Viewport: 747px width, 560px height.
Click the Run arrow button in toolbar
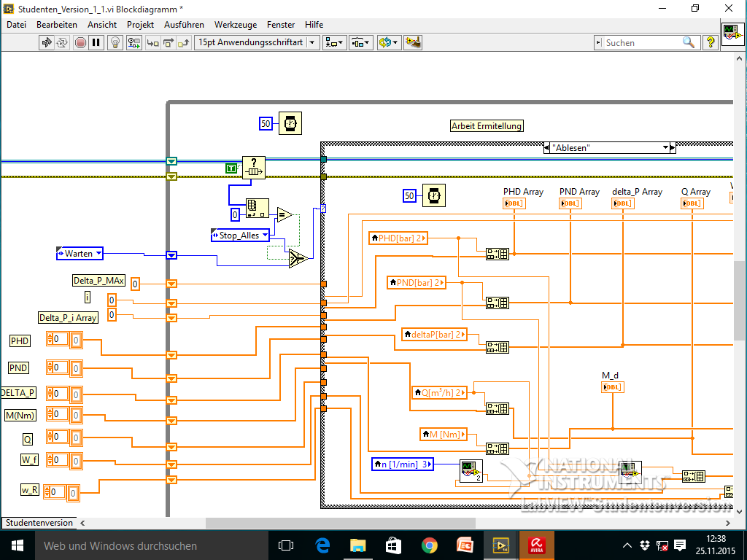pyautogui.click(x=47, y=42)
